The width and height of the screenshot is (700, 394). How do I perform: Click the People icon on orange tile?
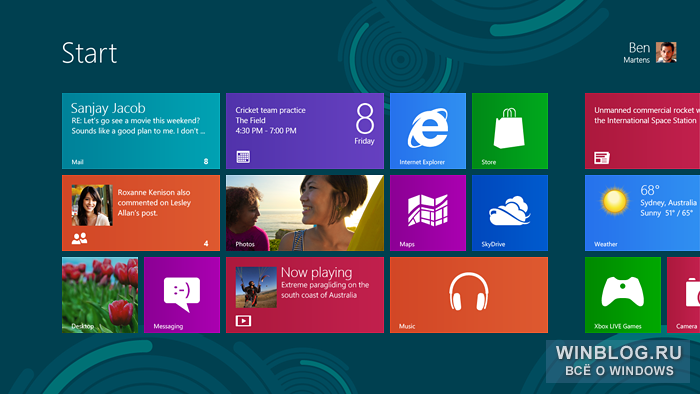[x=79, y=239]
